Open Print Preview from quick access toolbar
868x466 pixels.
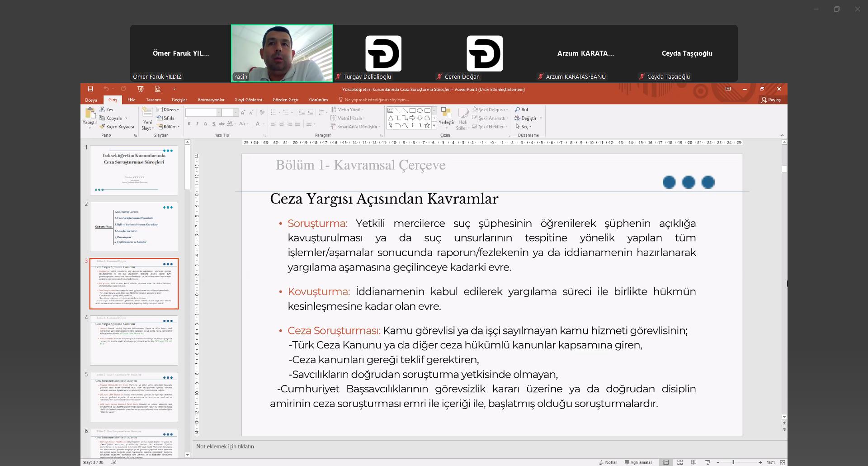coord(157,89)
